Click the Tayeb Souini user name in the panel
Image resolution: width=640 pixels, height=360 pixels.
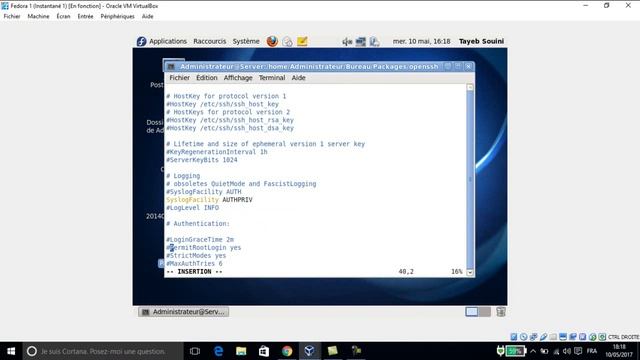tap(481, 41)
